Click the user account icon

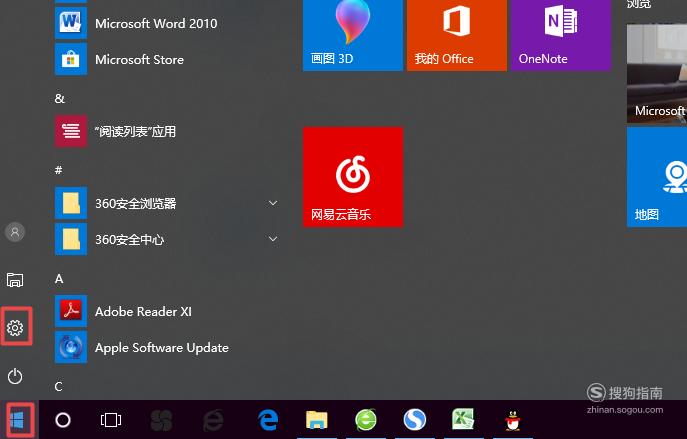[15, 232]
